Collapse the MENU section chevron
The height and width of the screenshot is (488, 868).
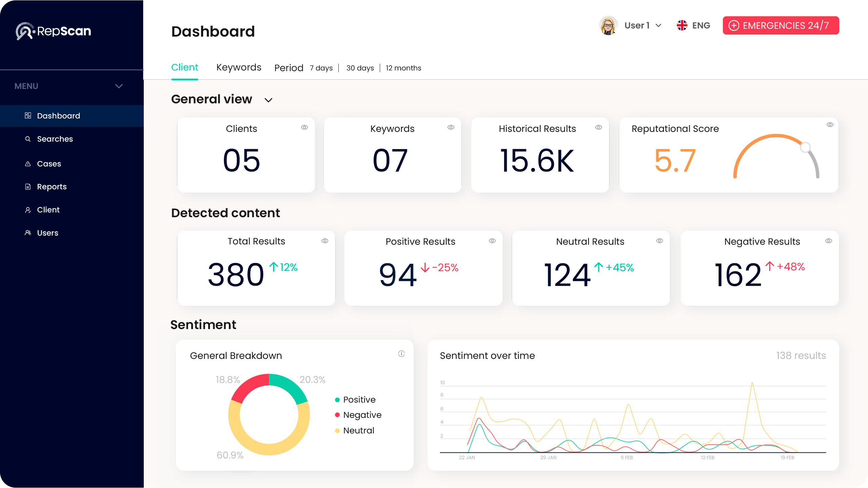[x=119, y=86]
